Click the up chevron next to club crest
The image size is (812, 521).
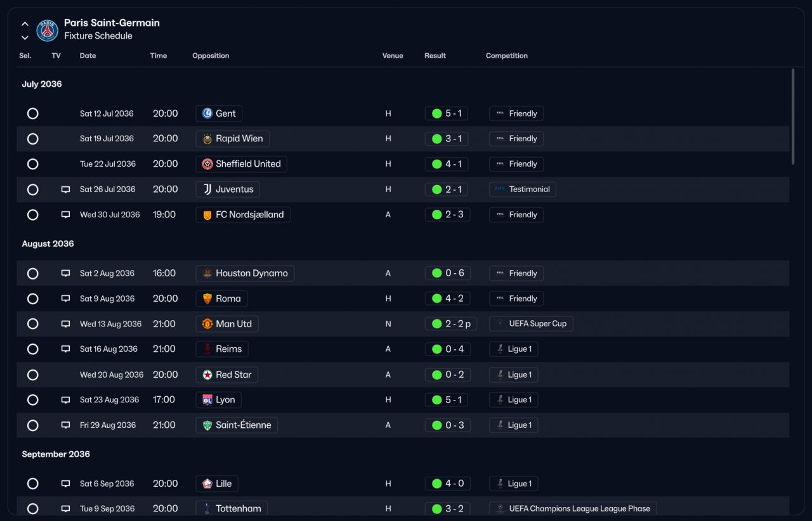coord(25,24)
